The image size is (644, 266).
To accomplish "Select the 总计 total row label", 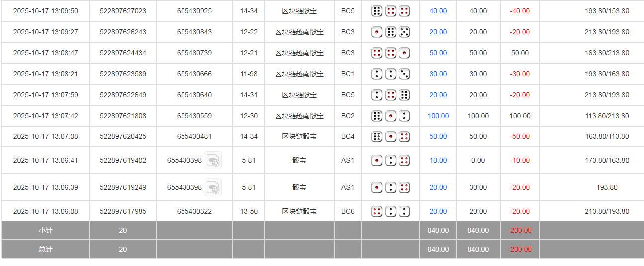I will coord(45,249).
